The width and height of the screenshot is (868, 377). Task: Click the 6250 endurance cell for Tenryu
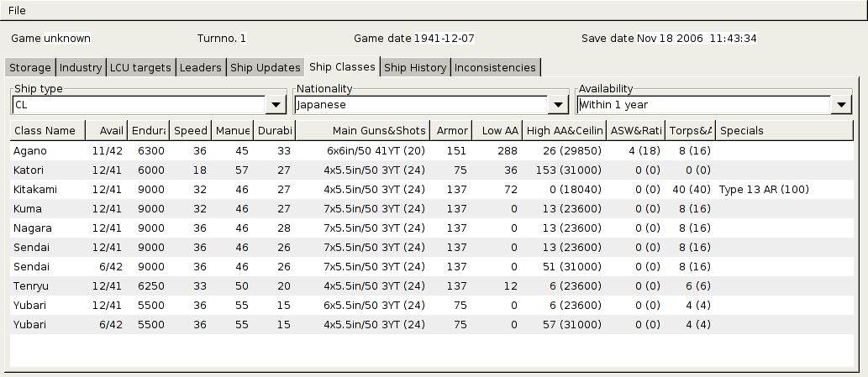click(149, 285)
